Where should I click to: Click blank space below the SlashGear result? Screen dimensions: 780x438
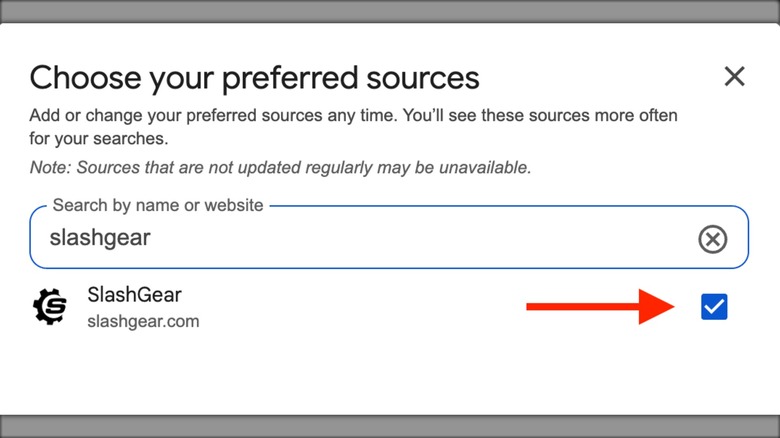point(390,370)
